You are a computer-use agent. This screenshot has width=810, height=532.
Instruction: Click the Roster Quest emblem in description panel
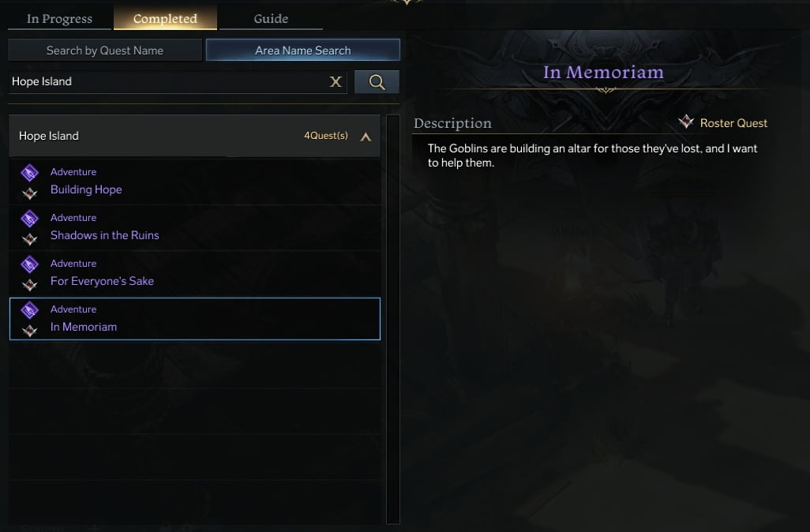(686, 122)
